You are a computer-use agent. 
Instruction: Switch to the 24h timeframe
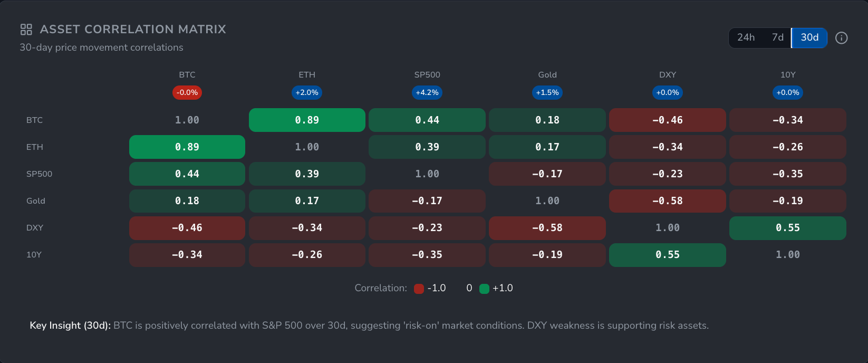(x=746, y=38)
